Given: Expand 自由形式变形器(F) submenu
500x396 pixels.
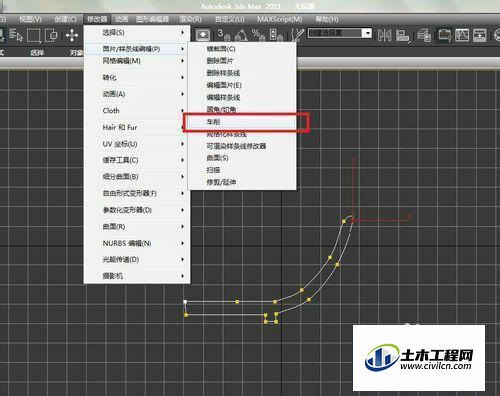Looking at the screenshot, I should click(137, 193).
